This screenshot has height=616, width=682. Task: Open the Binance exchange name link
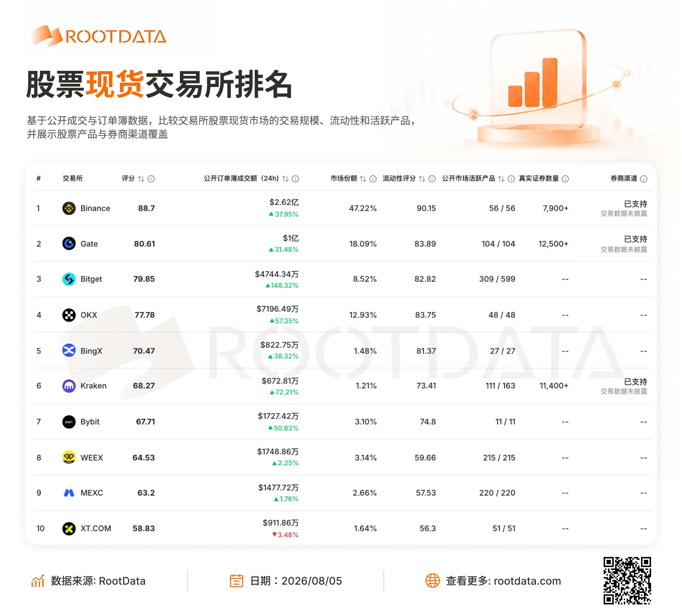click(x=95, y=208)
